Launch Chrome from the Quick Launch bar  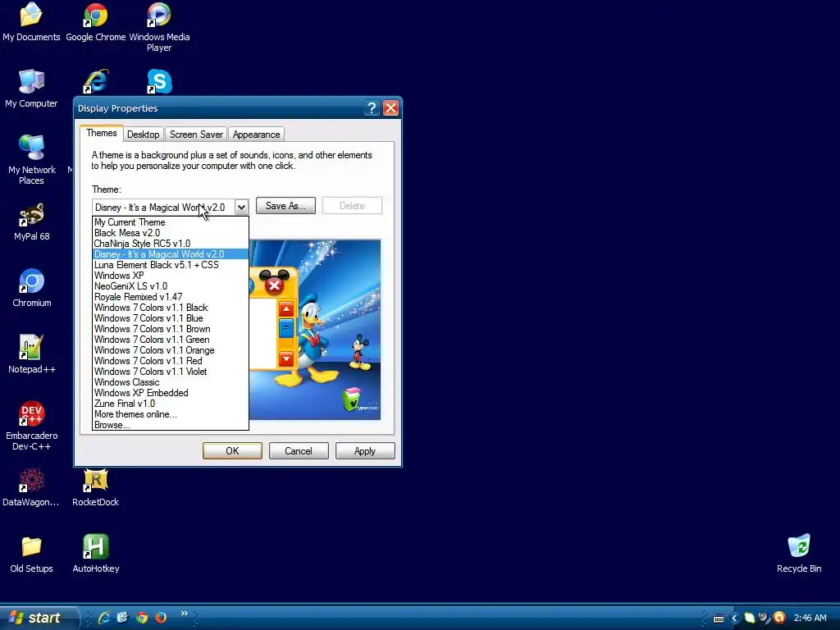point(142,618)
